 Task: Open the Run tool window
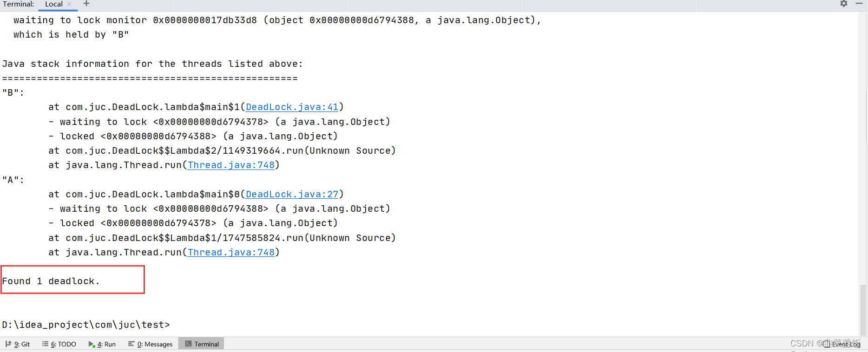pos(102,344)
